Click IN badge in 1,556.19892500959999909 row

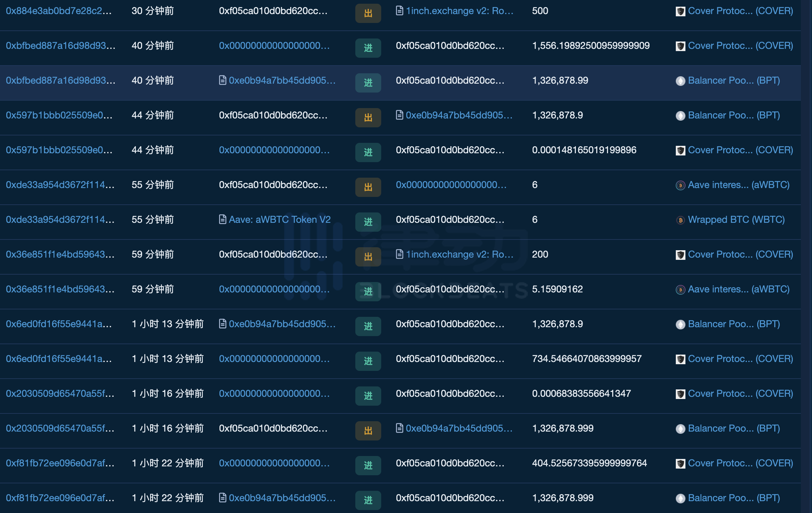368,48
